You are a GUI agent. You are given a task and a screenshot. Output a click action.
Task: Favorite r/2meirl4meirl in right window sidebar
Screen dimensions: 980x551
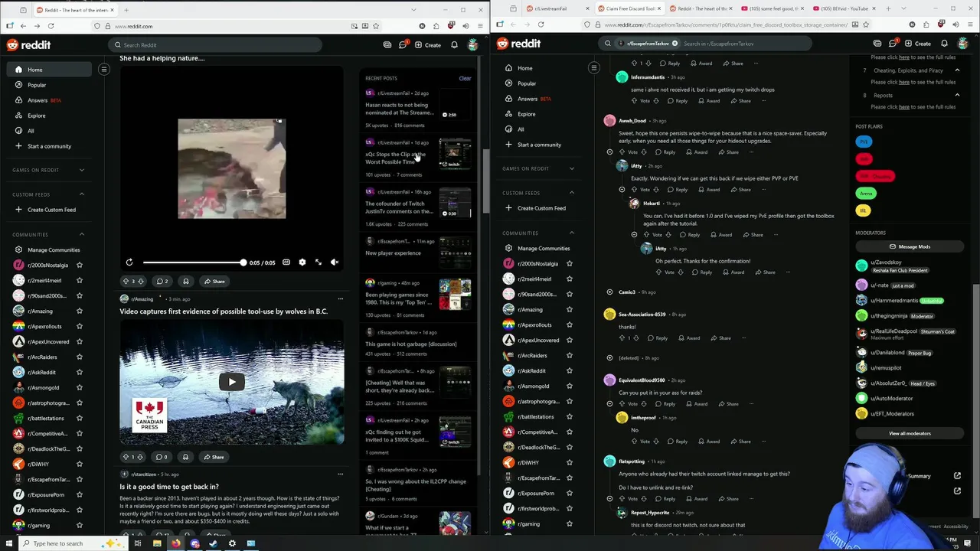(569, 279)
